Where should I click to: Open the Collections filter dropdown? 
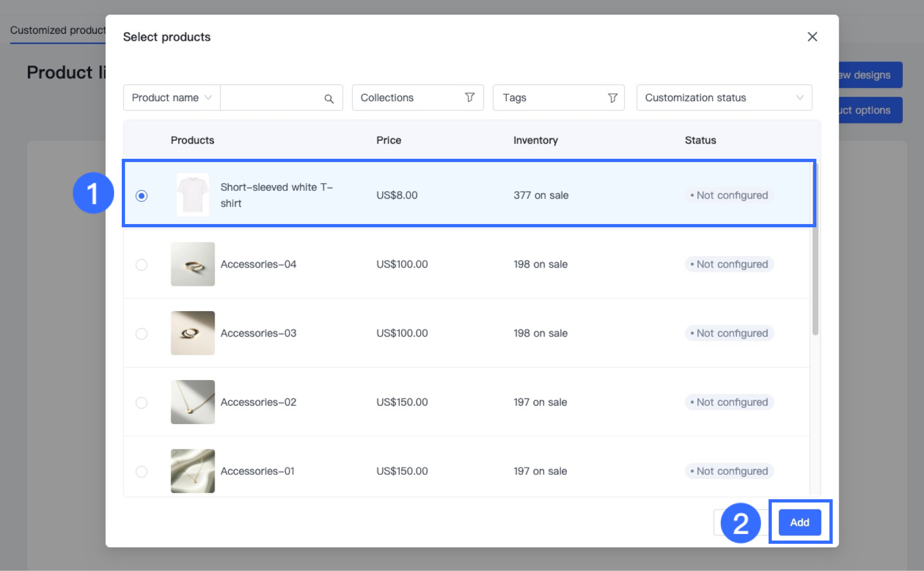click(408, 98)
